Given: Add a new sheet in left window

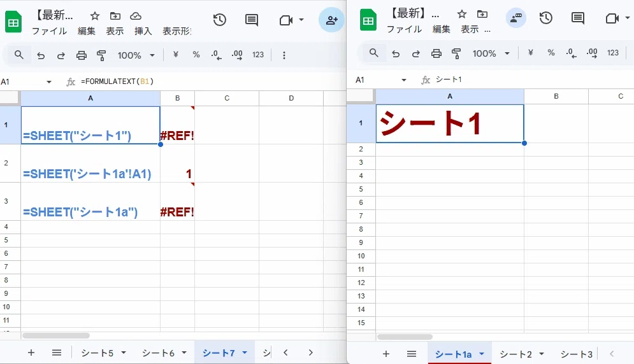Looking at the screenshot, I should [x=31, y=353].
